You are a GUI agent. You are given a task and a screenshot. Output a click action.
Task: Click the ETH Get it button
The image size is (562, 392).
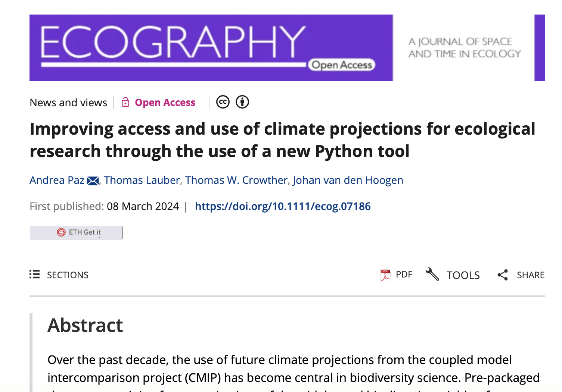coord(76,232)
